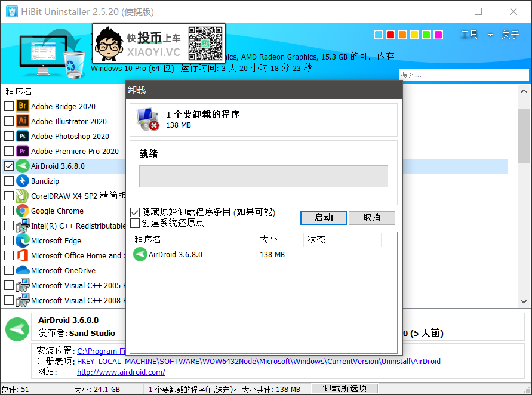Click the Microsoft OneDrive cloud icon
This screenshot has width=532, height=395.
(23, 270)
